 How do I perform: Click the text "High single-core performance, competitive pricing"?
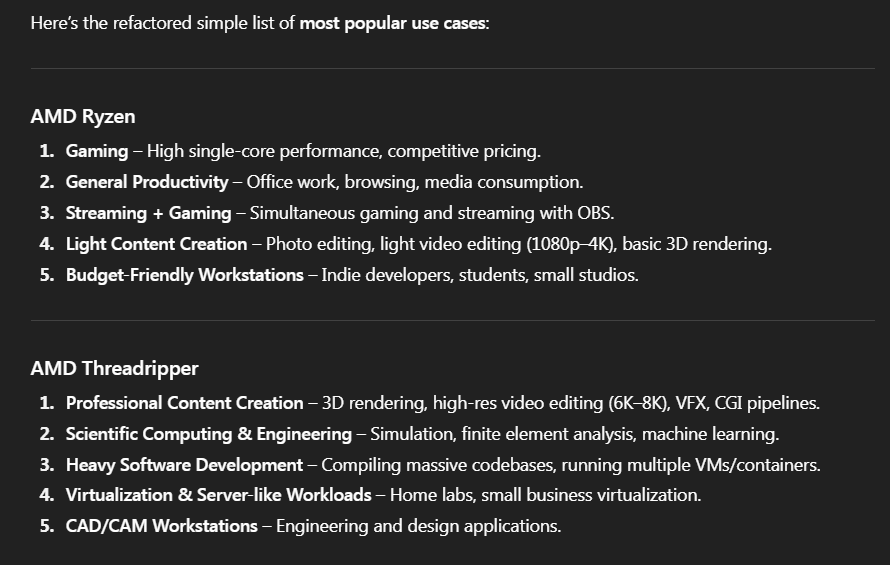pos(343,151)
